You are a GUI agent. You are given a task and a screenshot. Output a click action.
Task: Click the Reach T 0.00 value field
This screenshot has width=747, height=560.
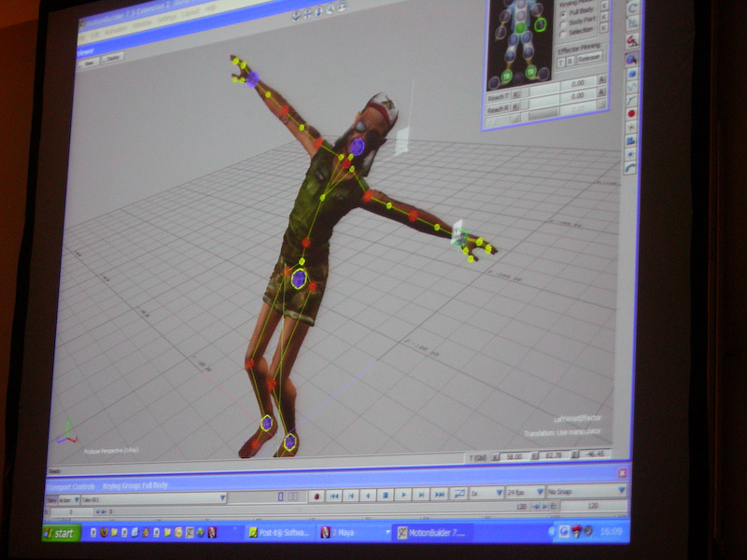[x=577, y=83]
